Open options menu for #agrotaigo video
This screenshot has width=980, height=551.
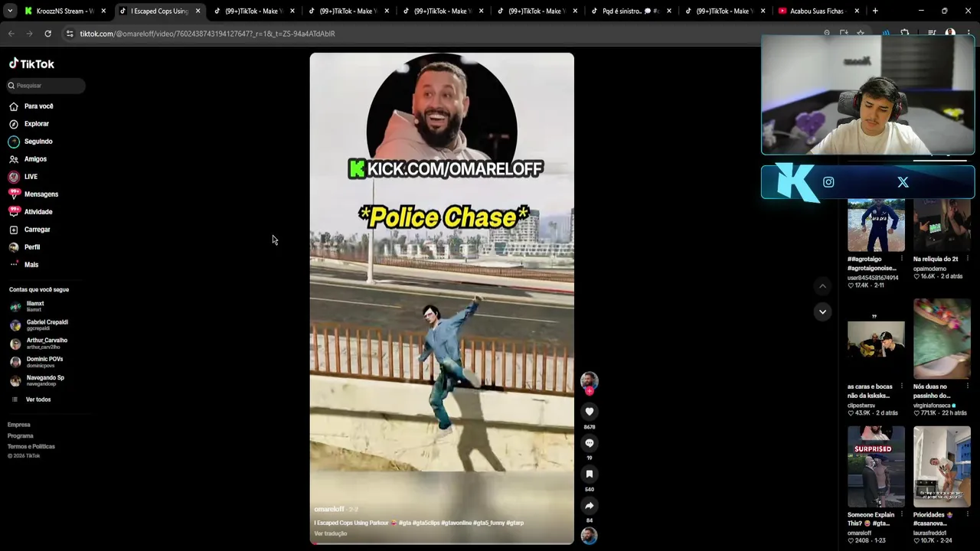click(x=901, y=259)
